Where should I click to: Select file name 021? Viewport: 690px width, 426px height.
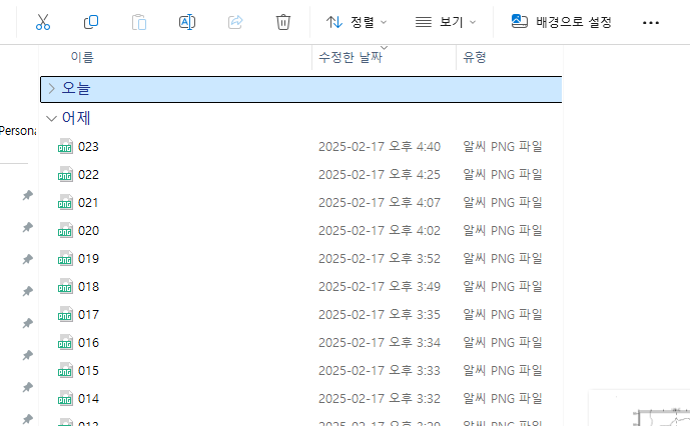(88, 202)
